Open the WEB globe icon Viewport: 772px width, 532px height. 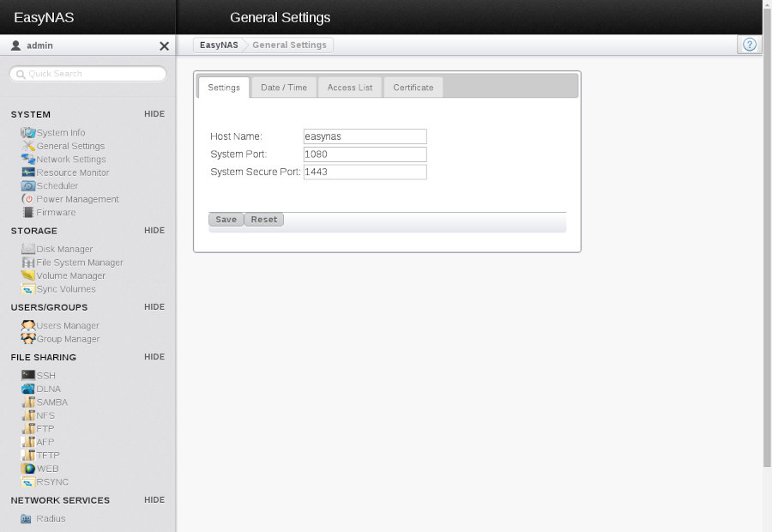[28, 469]
